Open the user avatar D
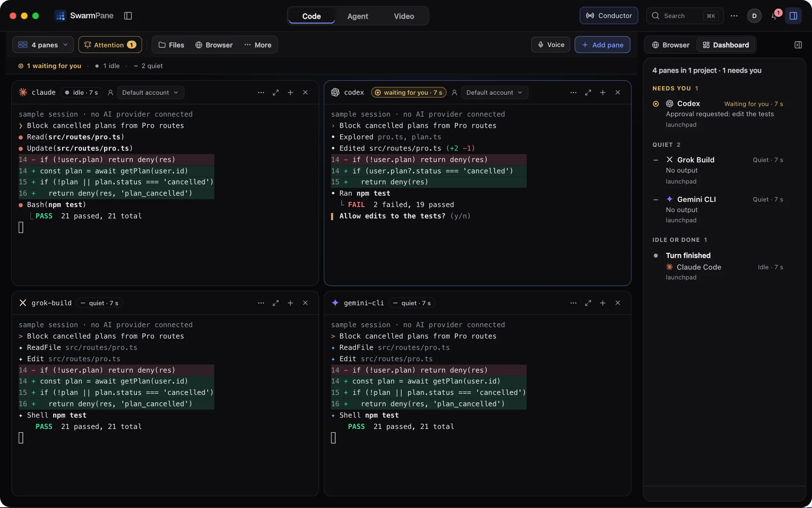812x508 pixels. click(x=754, y=16)
